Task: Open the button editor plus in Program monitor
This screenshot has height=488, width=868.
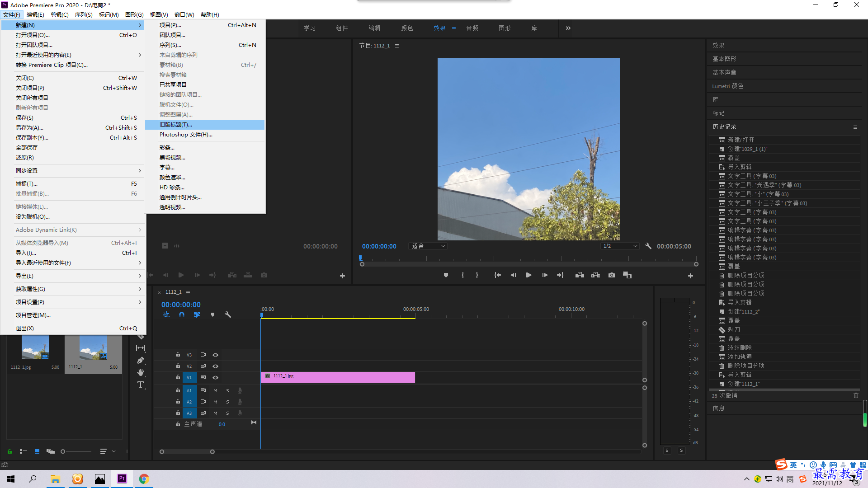Action: 690,276
